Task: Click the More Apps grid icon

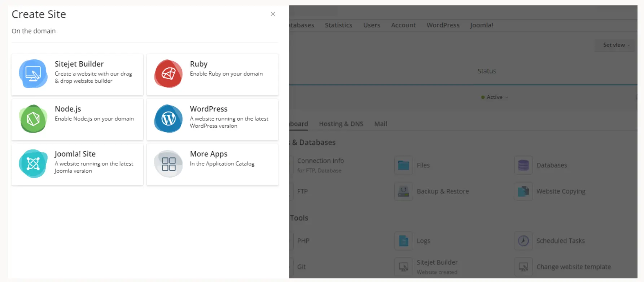Action: [168, 164]
